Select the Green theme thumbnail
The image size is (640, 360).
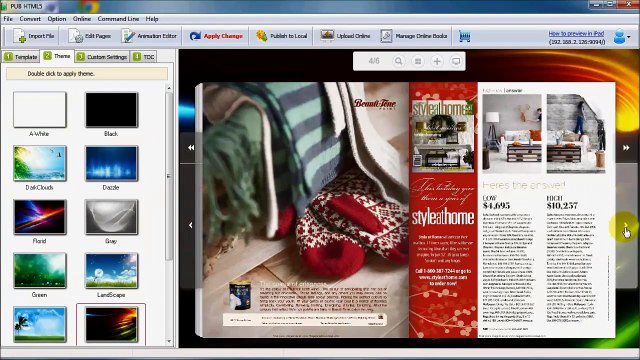(x=40, y=270)
